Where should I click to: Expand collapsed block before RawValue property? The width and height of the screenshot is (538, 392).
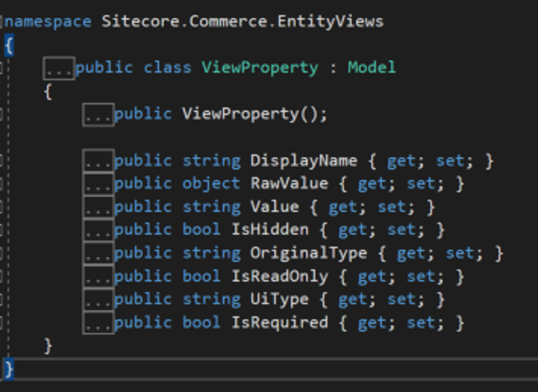click(99, 184)
